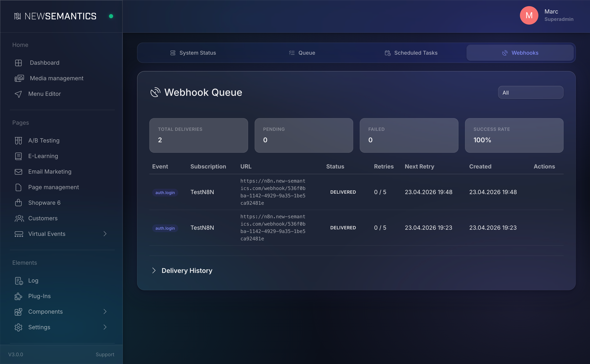The image size is (590, 364).
Task: Open the Plug-Ins entry
Action: pyautogui.click(x=40, y=296)
